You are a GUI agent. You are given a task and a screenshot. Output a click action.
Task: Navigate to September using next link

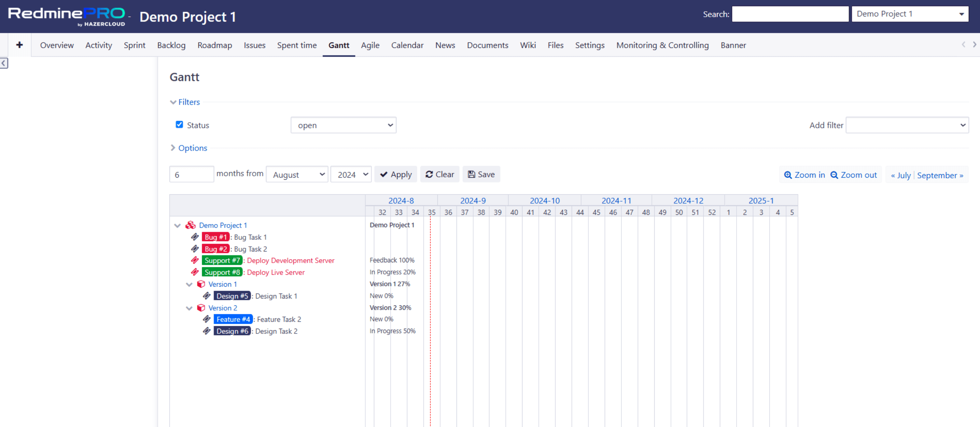[939, 175]
